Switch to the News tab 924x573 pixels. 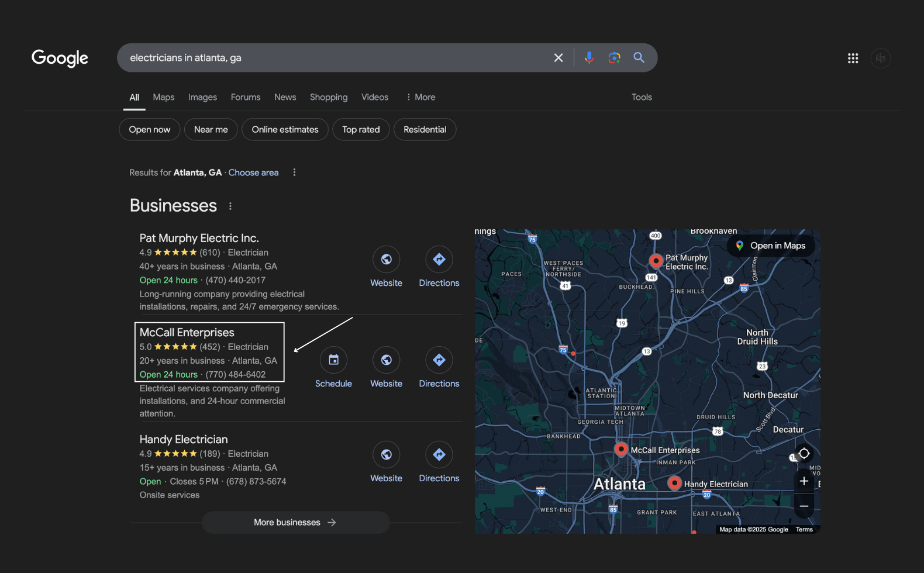(x=285, y=97)
